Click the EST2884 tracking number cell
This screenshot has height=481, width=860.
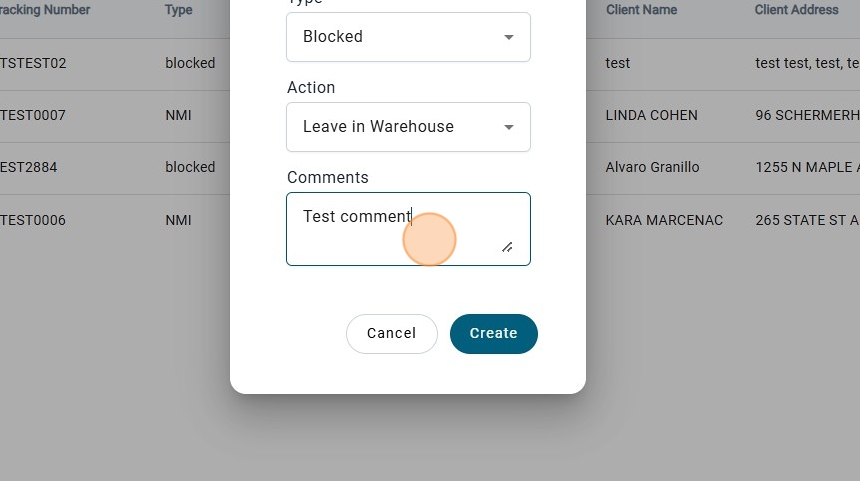[29, 167]
